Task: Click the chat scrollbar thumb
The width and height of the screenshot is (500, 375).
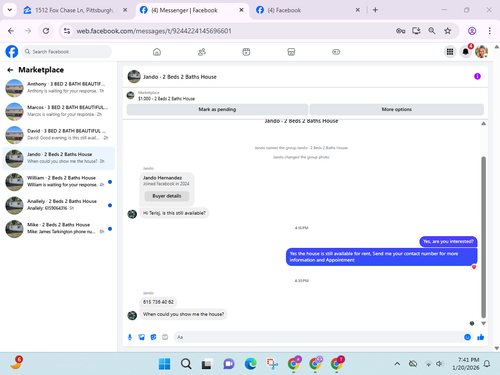Action: pyautogui.click(x=483, y=237)
